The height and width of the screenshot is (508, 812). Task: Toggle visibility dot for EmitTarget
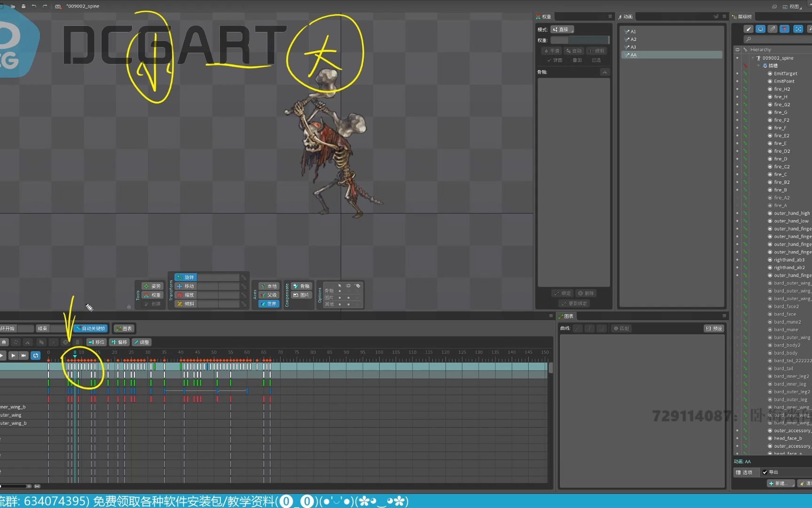coord(737,73)
